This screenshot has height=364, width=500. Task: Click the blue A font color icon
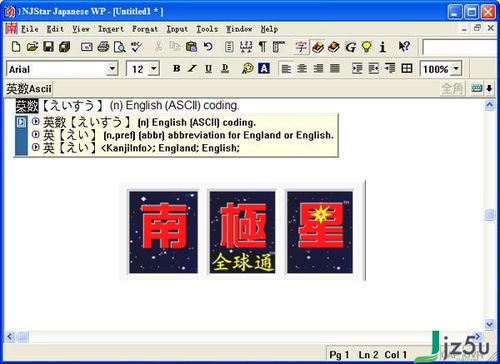[264, 69]
